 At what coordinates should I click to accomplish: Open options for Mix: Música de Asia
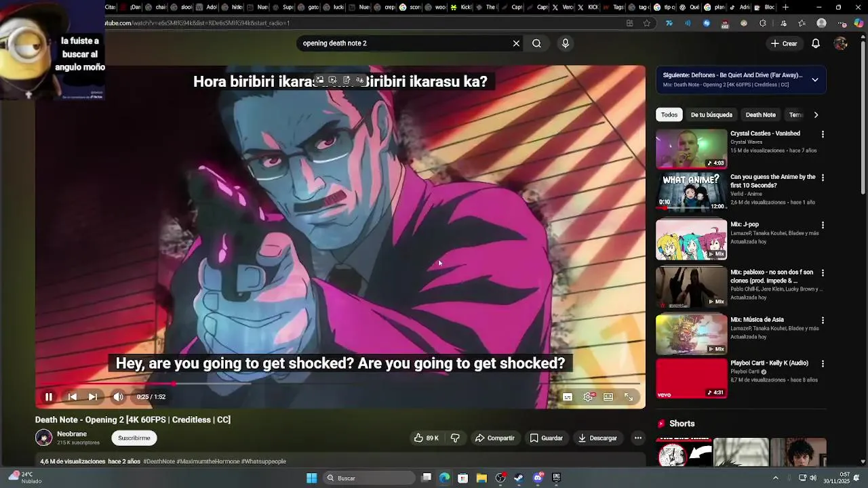click(x=823, y=320)
